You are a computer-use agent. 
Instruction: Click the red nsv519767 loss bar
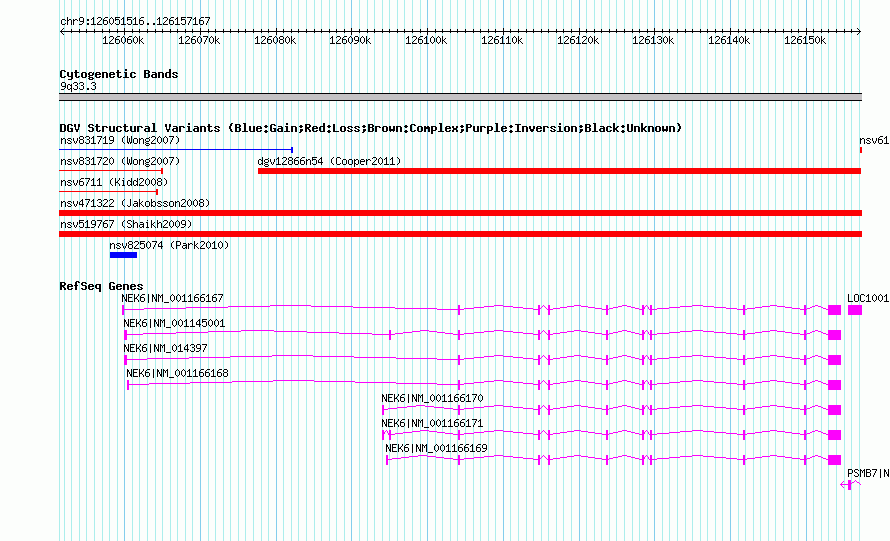click(460, 234)
